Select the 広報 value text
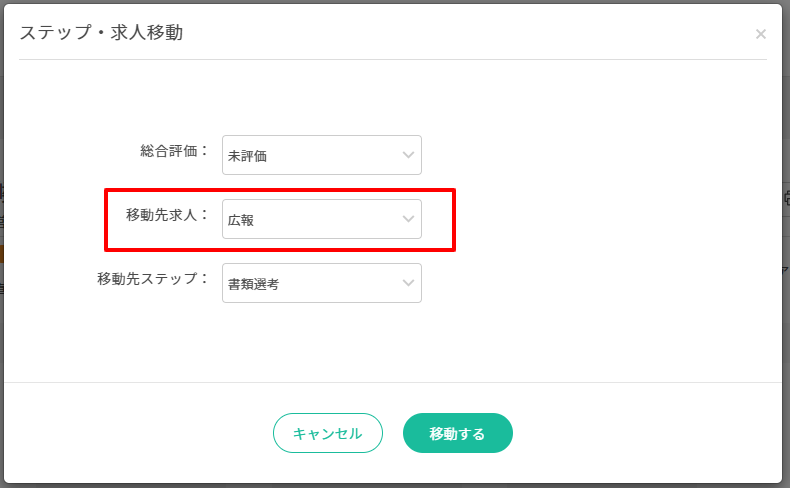This screenshot has height=488, width=790. (x=241, y=220)
